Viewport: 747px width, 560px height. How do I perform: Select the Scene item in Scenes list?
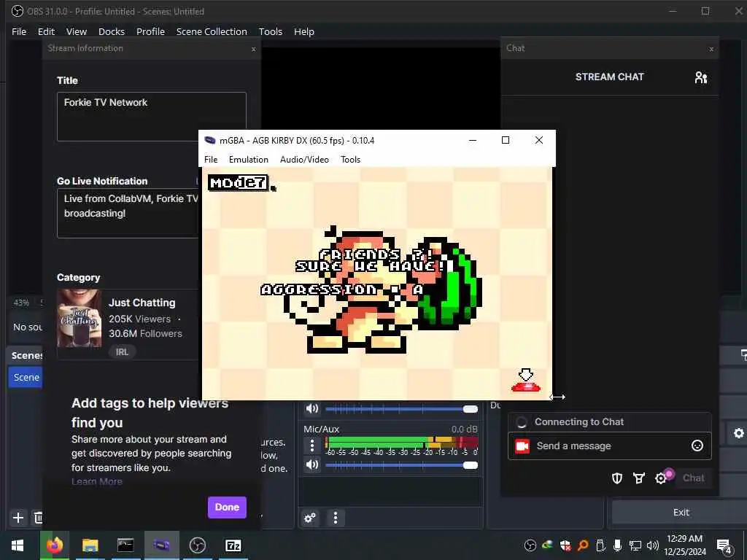(26, 377)
